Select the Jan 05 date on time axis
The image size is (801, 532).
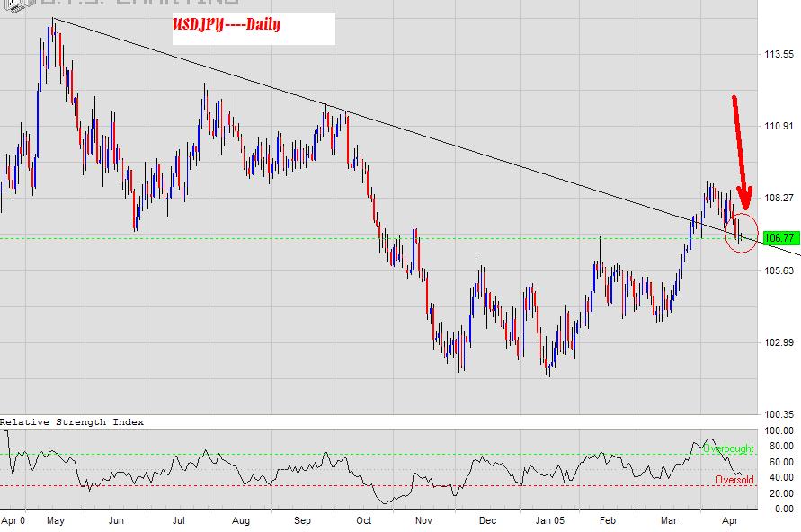[x=551, y=520]
